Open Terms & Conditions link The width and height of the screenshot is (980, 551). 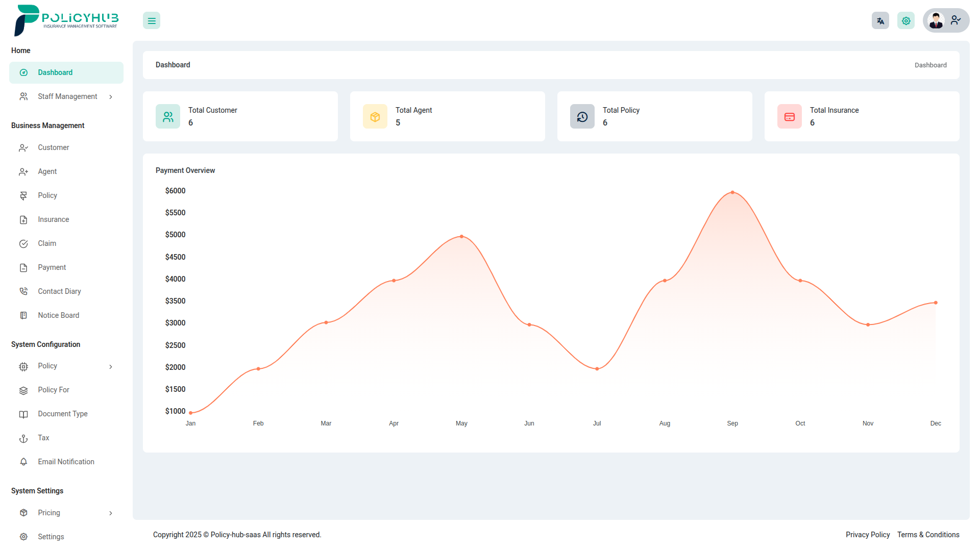click(928, 535)
